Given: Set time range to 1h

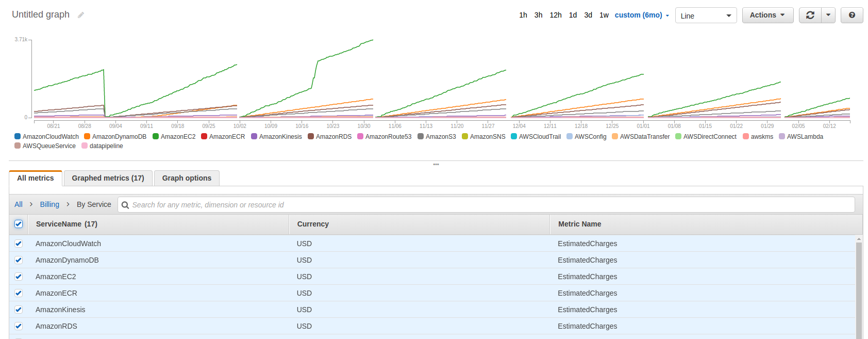Looking at the screenshot, I should click(523, 15).
